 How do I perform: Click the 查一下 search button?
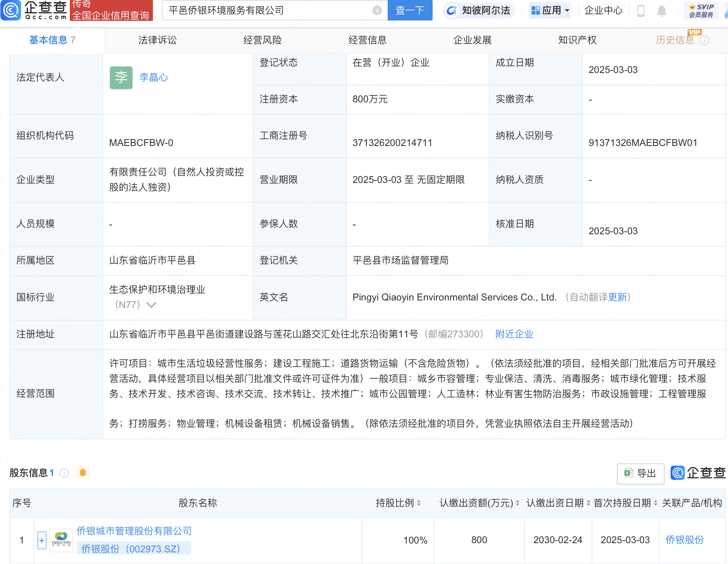pyautogui.click(x=410, y=10)
